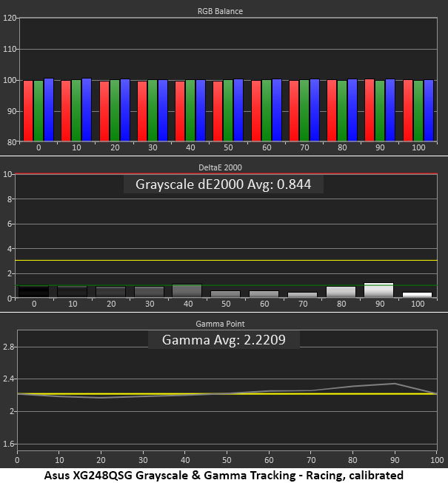The image size is (448, 483).
Task: Click the DeltaE bar at 60 level
Action: pos(264,294)
